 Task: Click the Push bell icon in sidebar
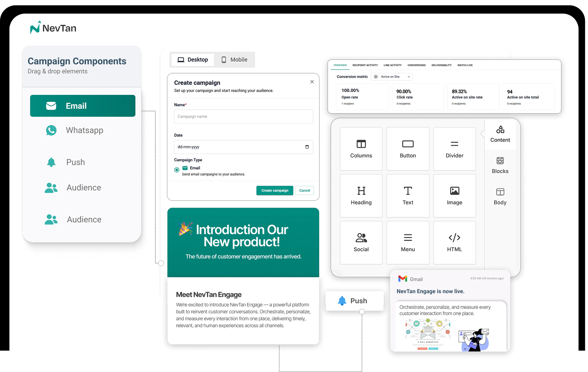51,162
